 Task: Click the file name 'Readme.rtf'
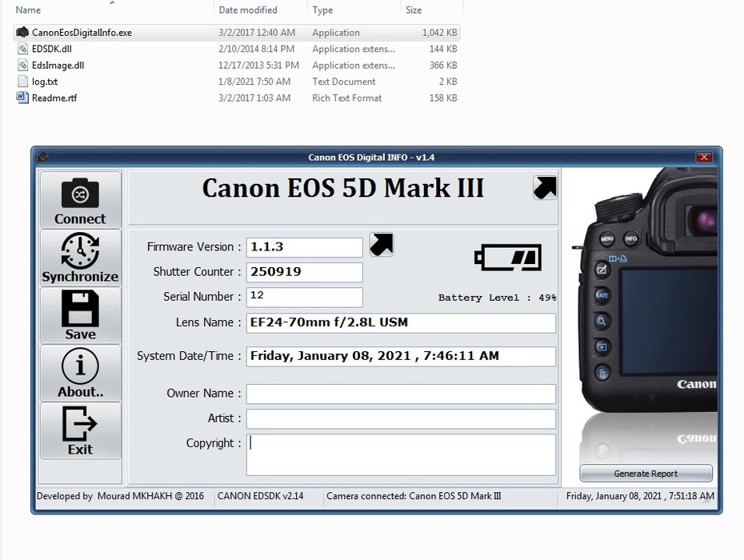[x=54, y=98]
